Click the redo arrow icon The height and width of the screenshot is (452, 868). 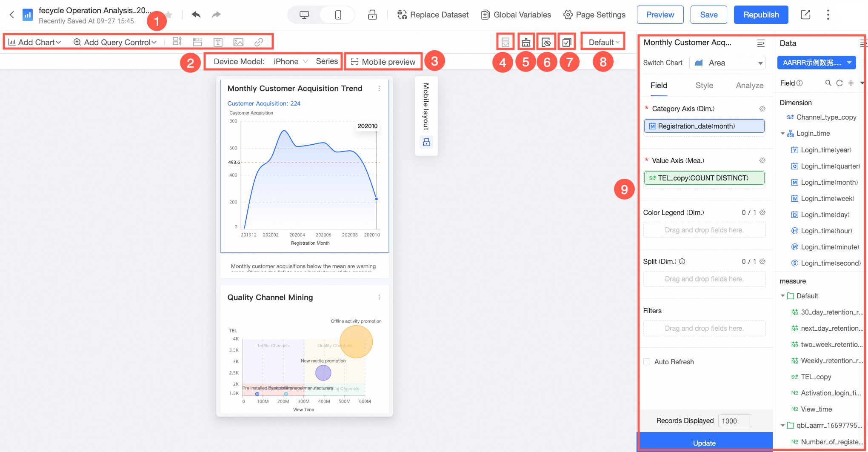point(216,15)
